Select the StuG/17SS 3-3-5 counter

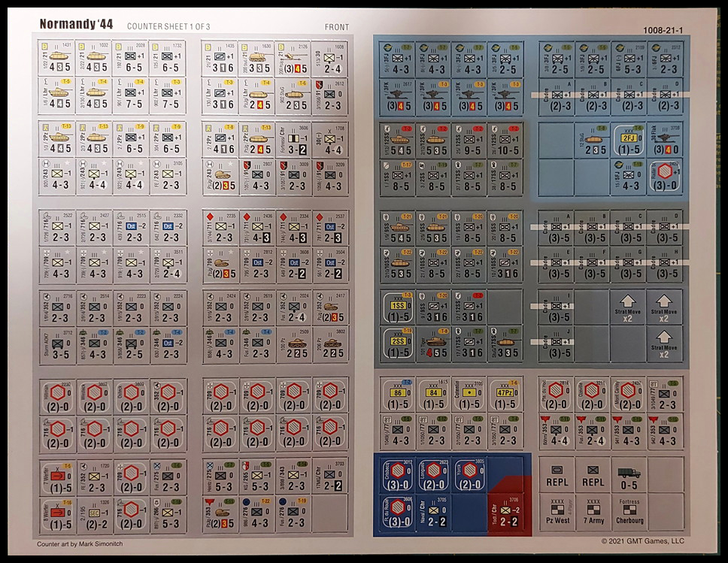click(505, 344)
